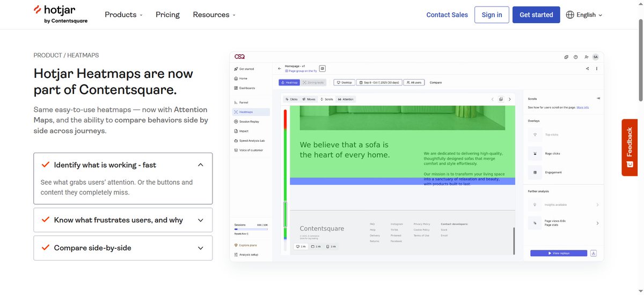Switch to the Moves heatmap tab

tap(309, 99)
